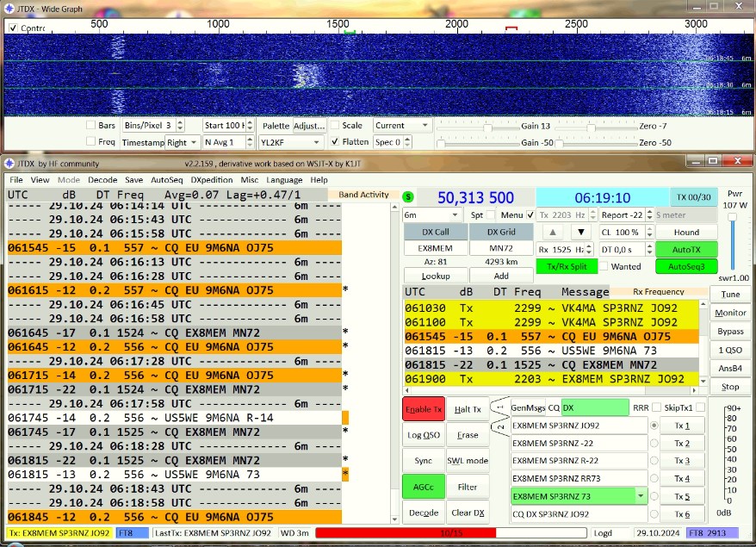Select message tab number 2
Viewport: 756px width, 547px height.
pyautogui.click(x=499, y=427)
